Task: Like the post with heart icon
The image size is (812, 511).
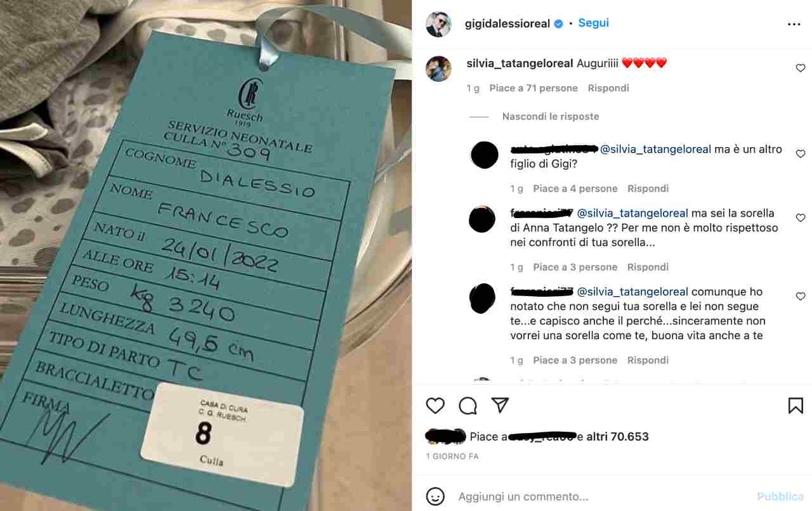Action: (435, 406)
